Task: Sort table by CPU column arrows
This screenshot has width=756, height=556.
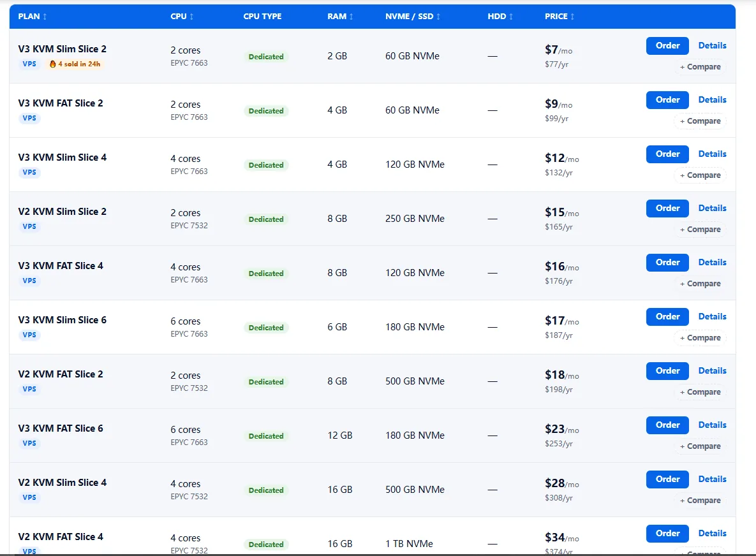Action: (x=191, y=17)
